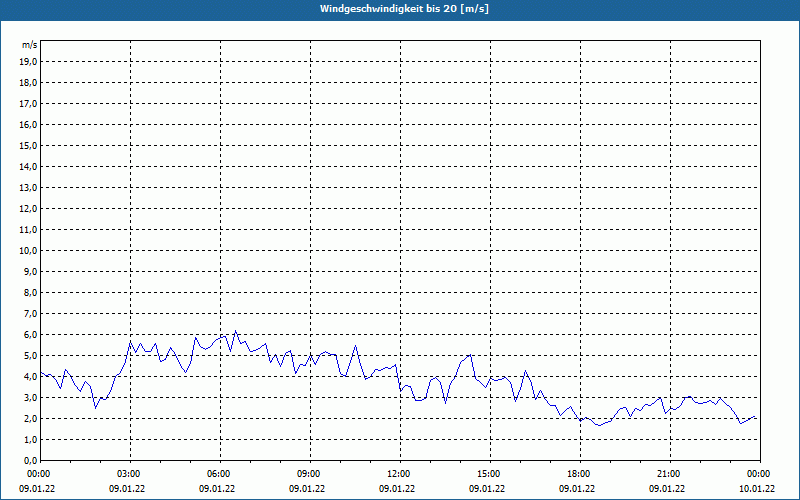The height and width of the screenshot is (500, 800).
Task: Click the '2,0' y-axis label
Action: [30, 418]
